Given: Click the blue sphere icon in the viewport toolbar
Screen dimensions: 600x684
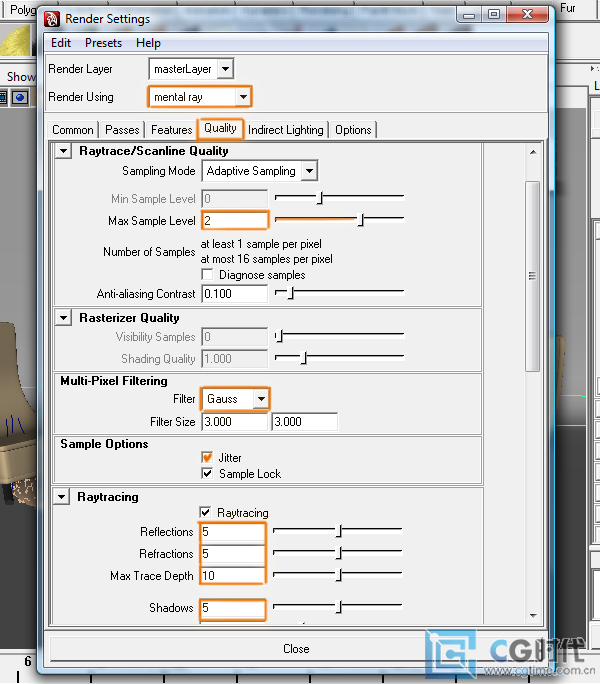Looking at the screenshot, I should (x=20, y=97).
